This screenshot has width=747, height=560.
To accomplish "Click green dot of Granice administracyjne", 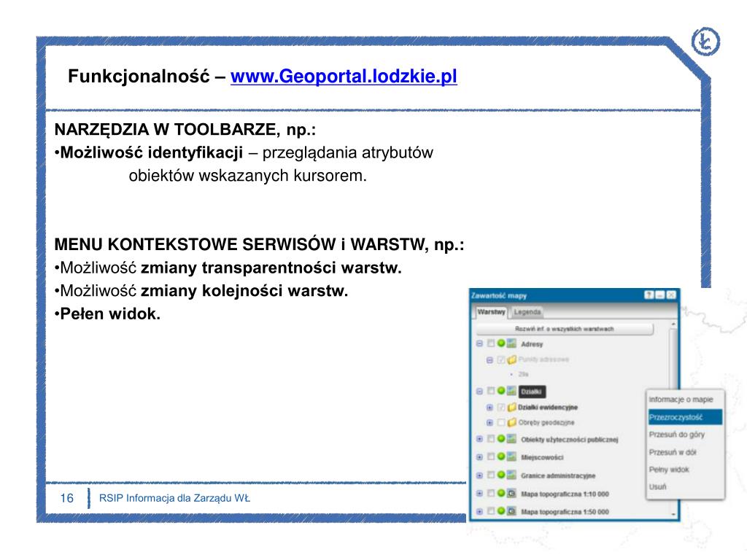I will (x=501, y=475).
